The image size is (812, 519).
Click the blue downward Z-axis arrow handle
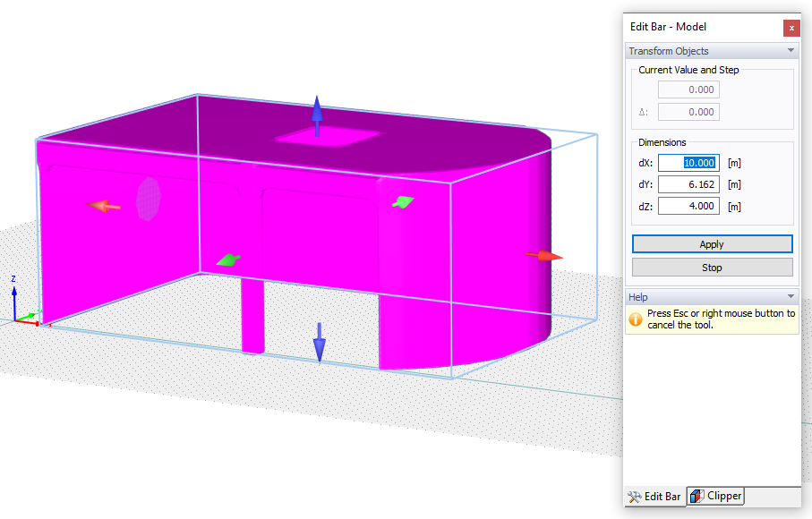click(320, 342)
